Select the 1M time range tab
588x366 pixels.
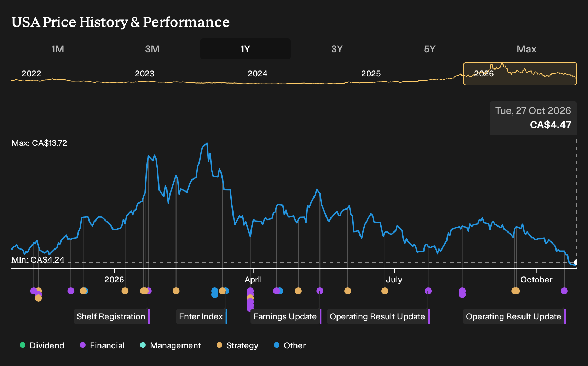(58, 49)
